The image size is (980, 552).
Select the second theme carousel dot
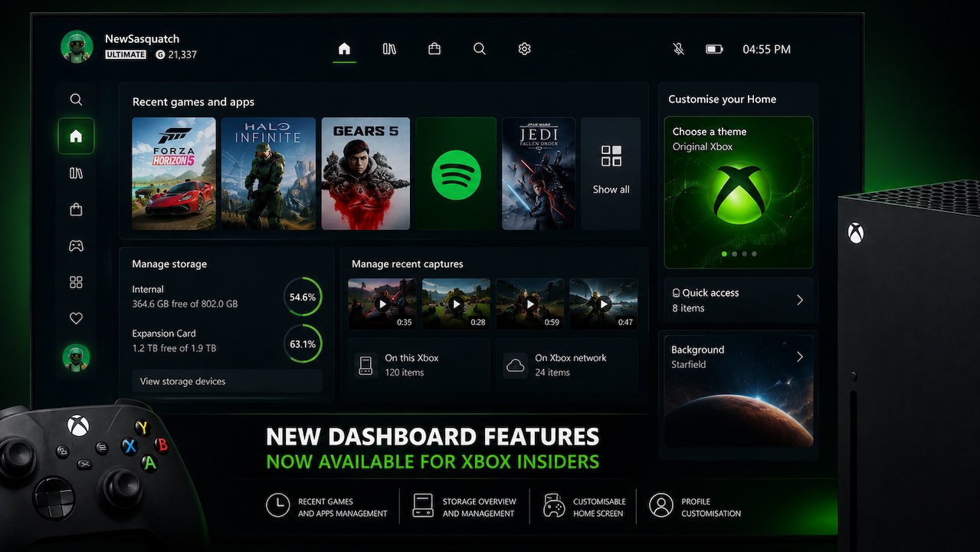click(734, 254)
